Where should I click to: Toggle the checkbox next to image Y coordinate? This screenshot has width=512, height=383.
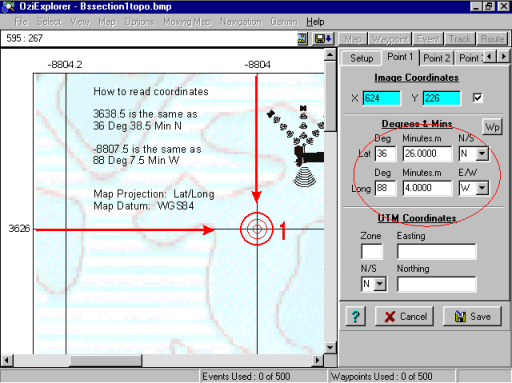tap(477, 98)
